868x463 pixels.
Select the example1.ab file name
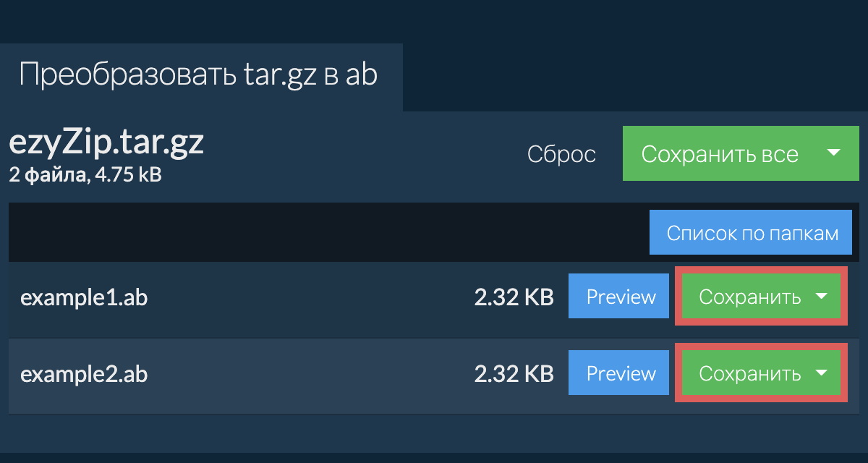(84, 297)
